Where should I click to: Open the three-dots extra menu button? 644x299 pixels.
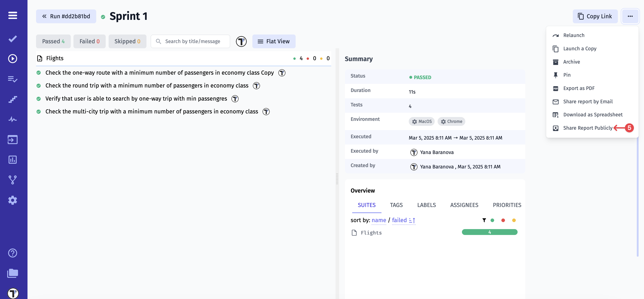[x=630, y=16]
